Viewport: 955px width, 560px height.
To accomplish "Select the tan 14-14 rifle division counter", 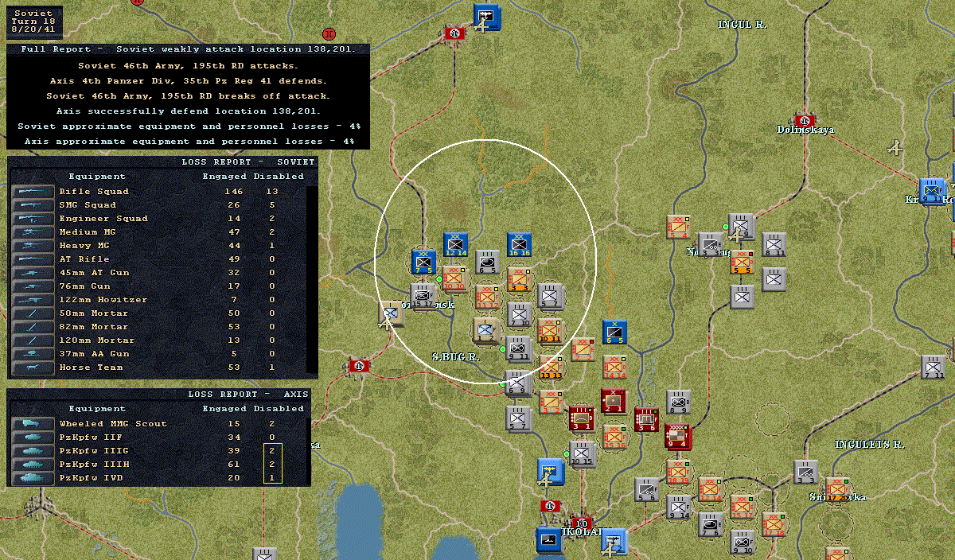I will [x=614, y=367].
